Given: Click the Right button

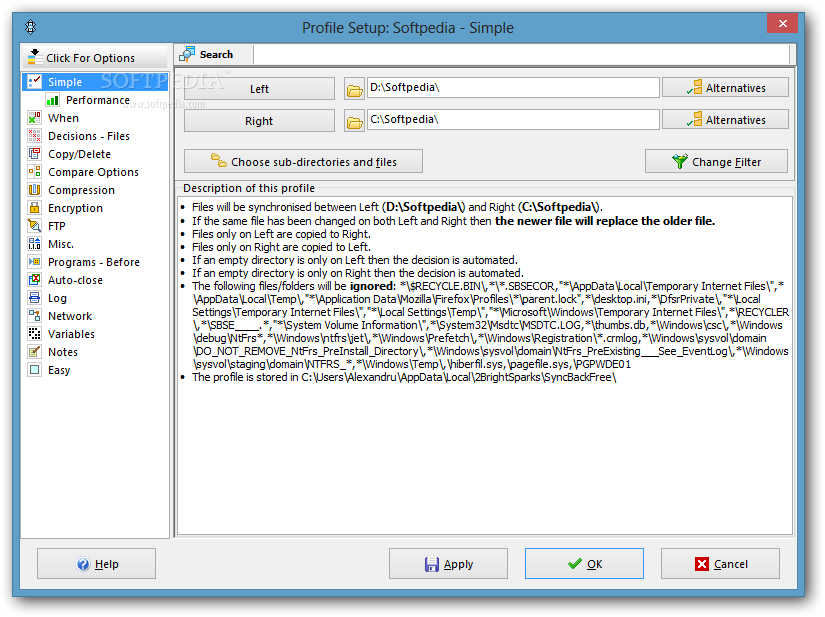Looking at the screenshot, I should (259, 121).
